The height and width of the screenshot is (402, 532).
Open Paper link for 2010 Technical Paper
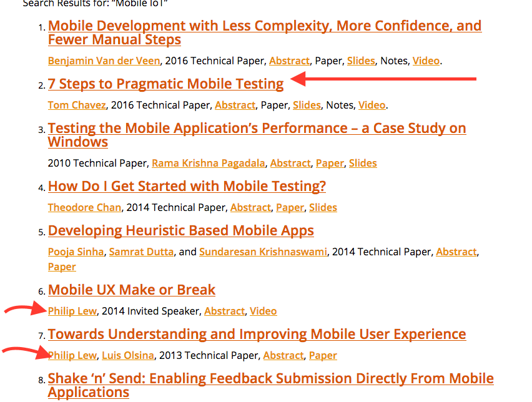coord(330,163)
